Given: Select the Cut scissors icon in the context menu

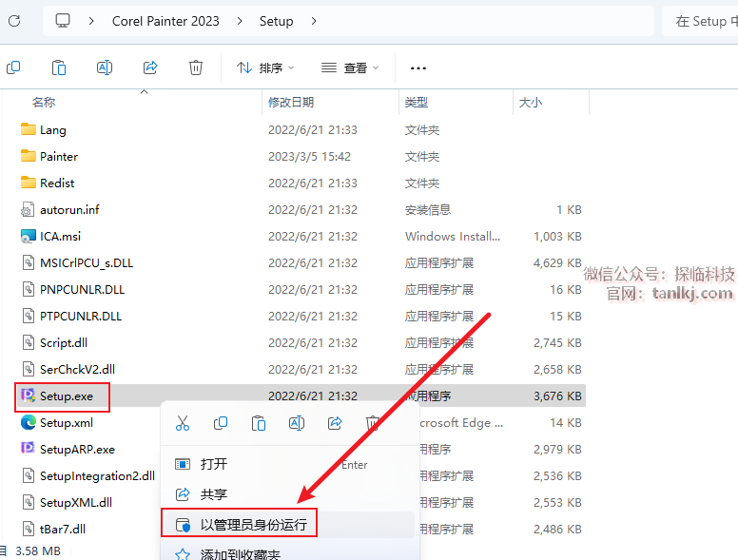Looking at the screenshot, I should [183, 423].
